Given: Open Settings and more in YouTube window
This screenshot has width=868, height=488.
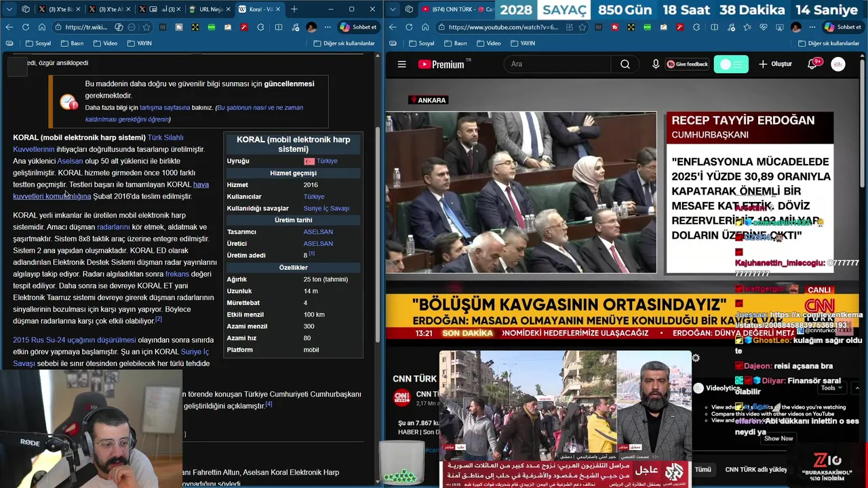Looking at the screenshot, I should click(812, 27).
